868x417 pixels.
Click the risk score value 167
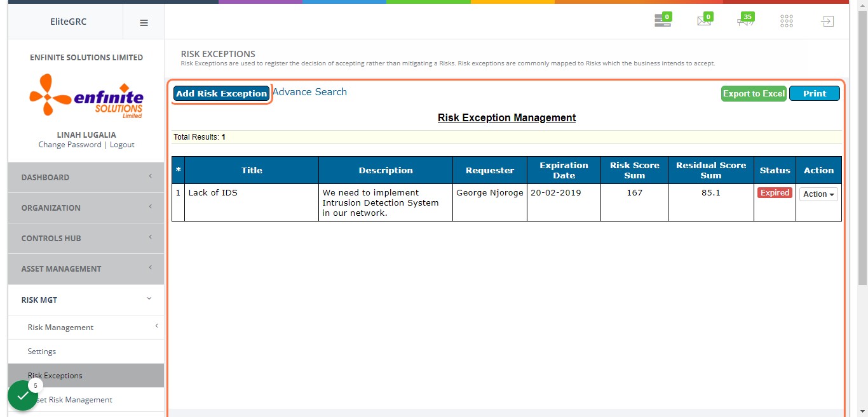634,192
